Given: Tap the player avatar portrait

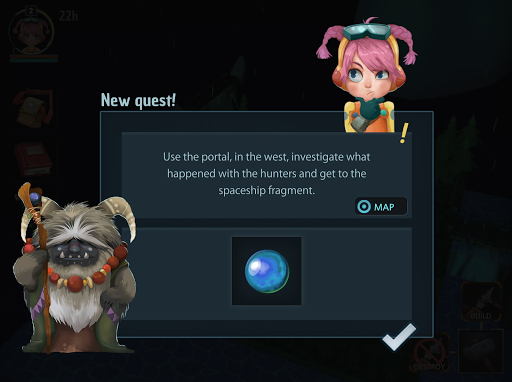Looking at the screenshot, I should (31, 32).
